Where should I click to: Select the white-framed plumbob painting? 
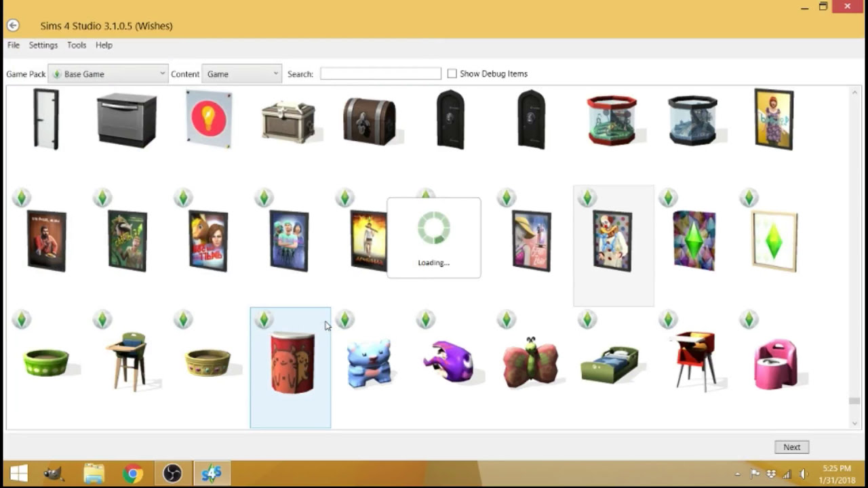point(774,241)
